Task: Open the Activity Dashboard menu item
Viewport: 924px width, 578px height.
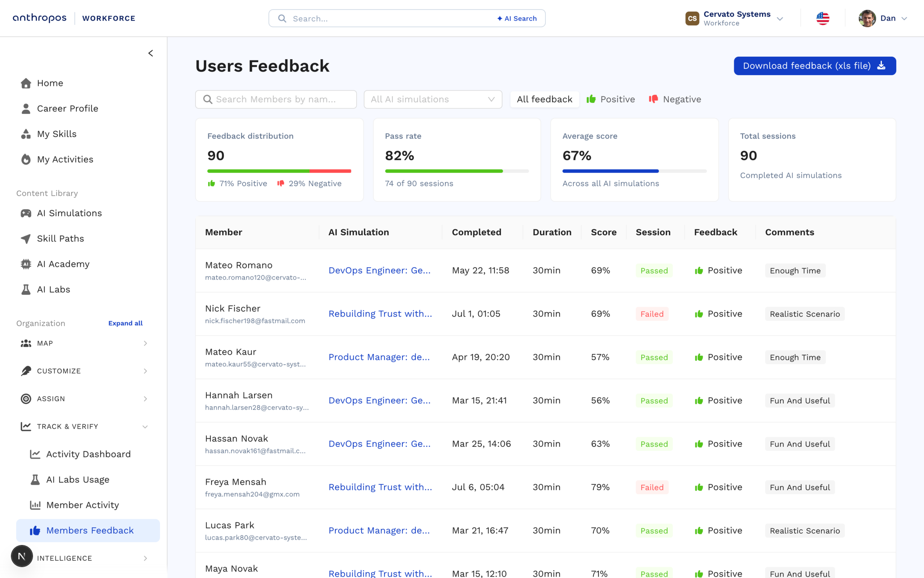Action: coord(87,454)
